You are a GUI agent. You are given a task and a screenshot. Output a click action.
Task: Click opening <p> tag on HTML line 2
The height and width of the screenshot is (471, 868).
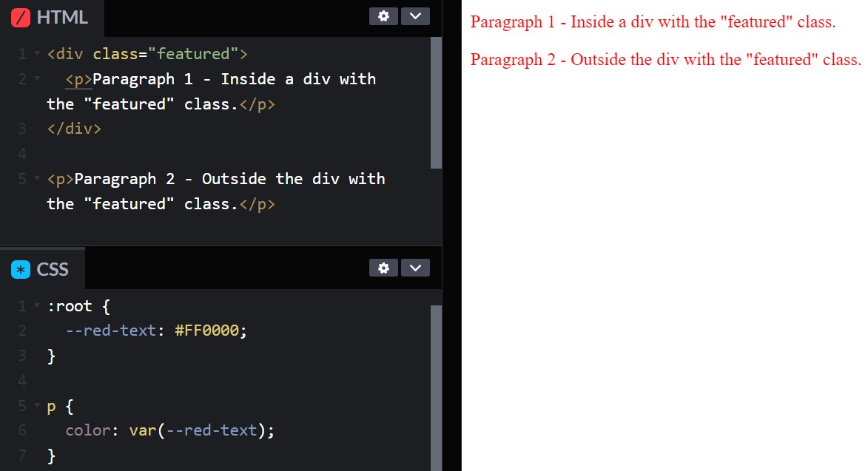click(x=78, y=80)
